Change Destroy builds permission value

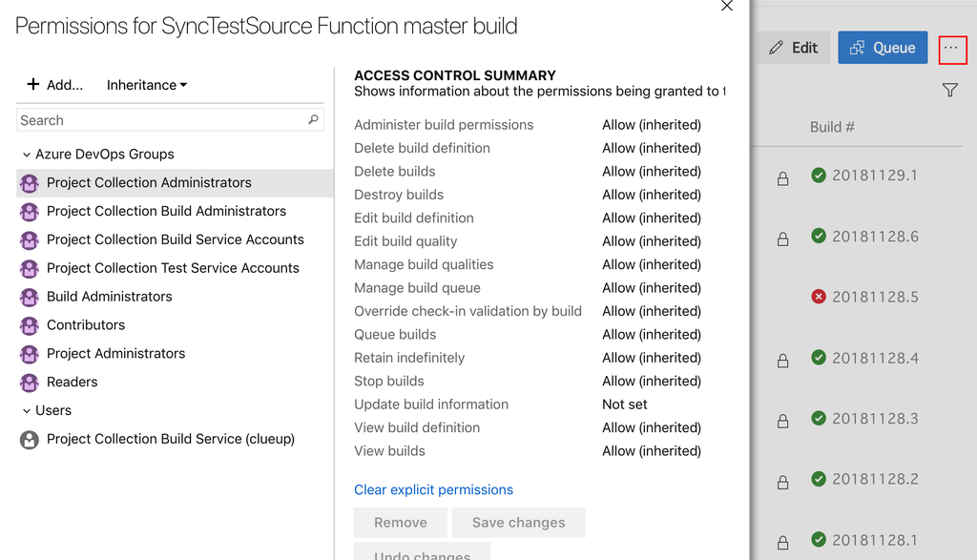(x=651, y=195)
